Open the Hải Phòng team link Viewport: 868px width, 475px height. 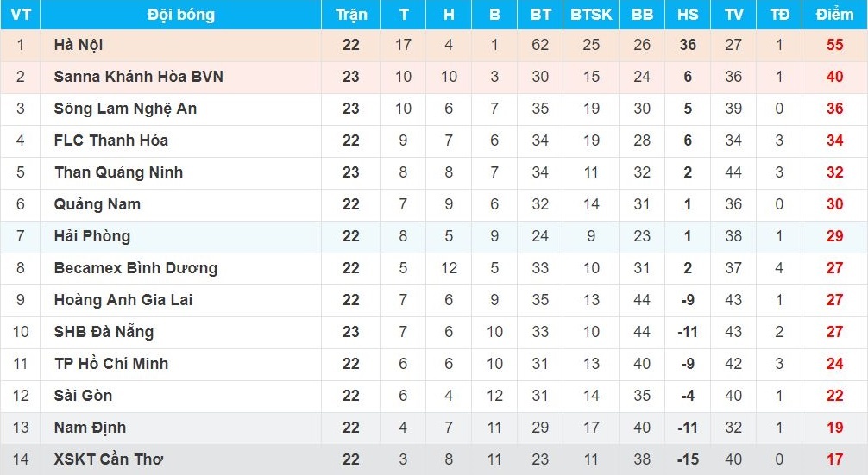[x=92, y=236]
